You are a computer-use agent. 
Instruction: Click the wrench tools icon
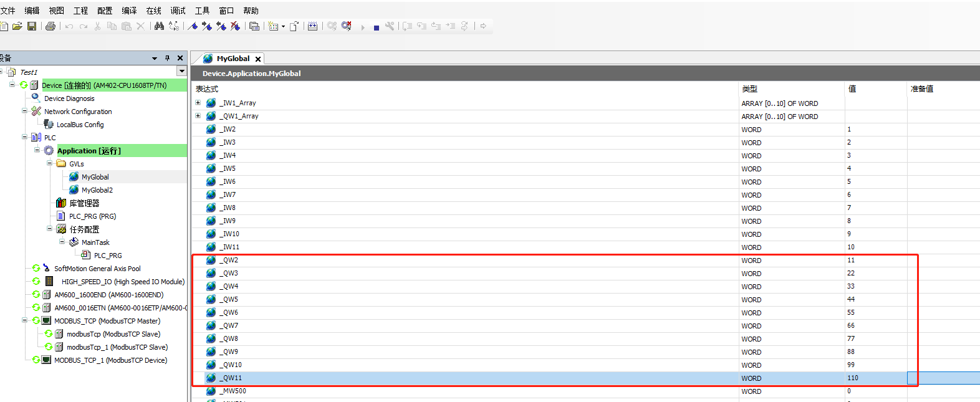click(390, 26)
